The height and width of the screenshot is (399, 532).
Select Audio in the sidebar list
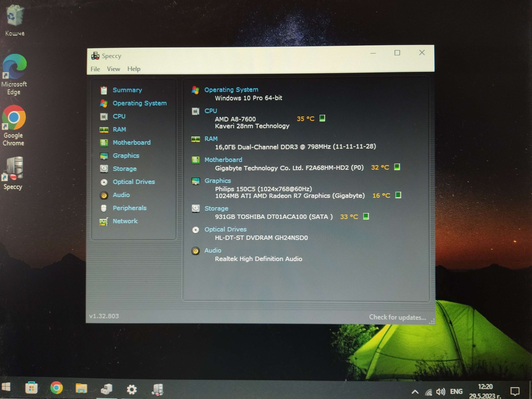point(121,195)
